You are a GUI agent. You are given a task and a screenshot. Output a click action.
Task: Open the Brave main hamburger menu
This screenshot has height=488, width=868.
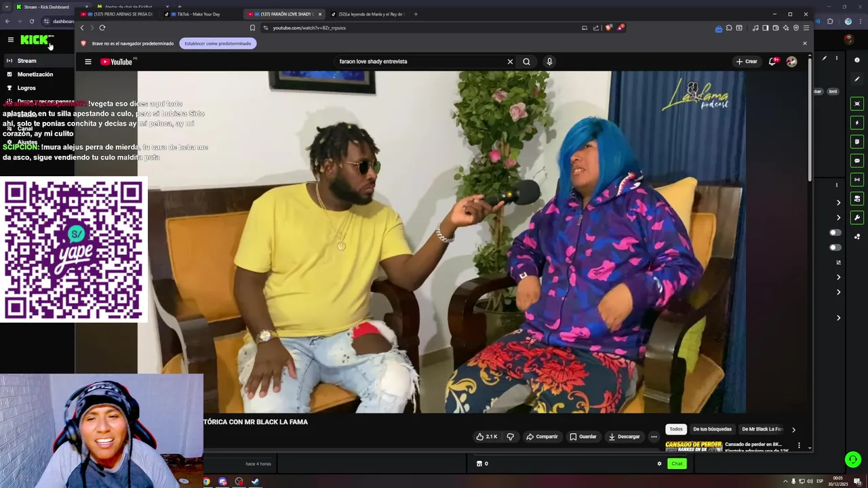coord(806,28)
